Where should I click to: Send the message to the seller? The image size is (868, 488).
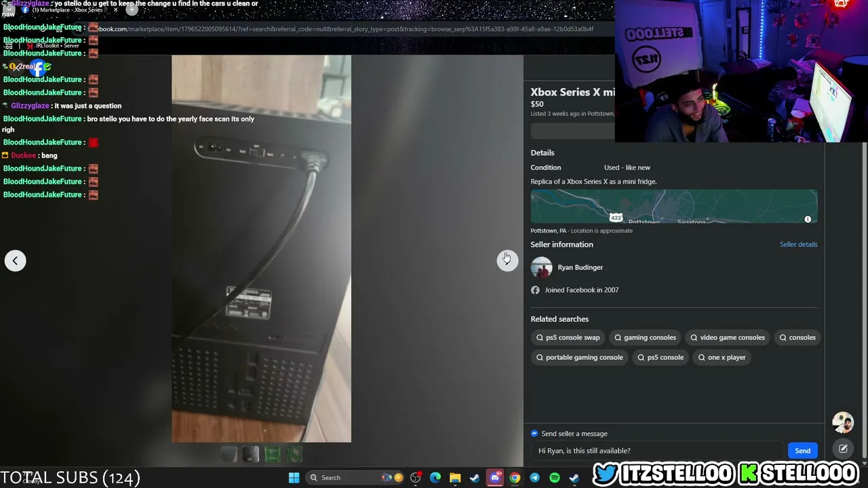[802, 451]
